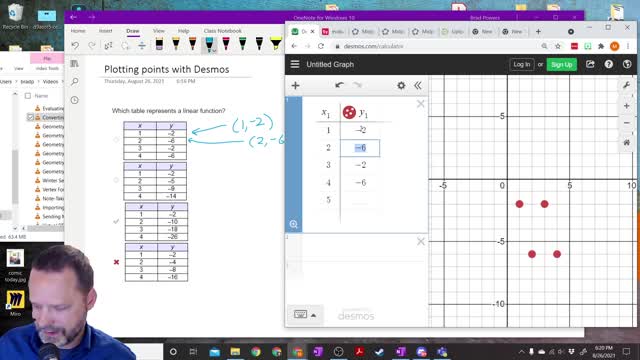Toggle checkbox beside Converting file in Explorer
Screen dimensions: 640x360
30,118
